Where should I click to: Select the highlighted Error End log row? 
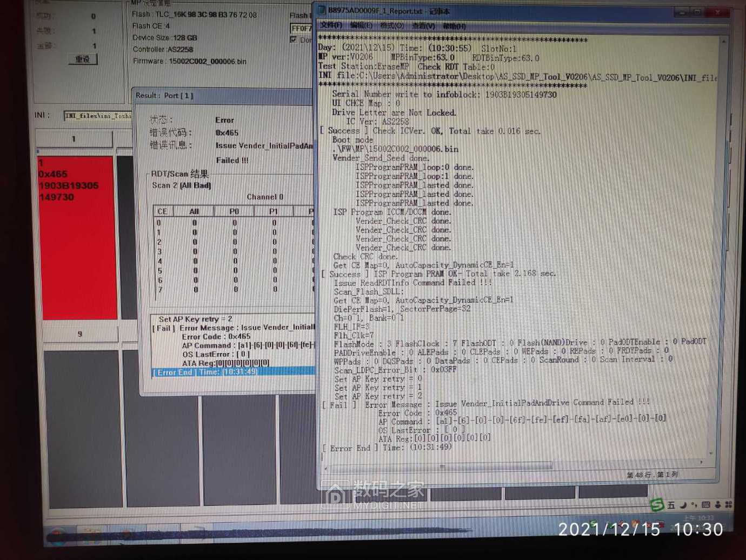click(x=233, y=372)
